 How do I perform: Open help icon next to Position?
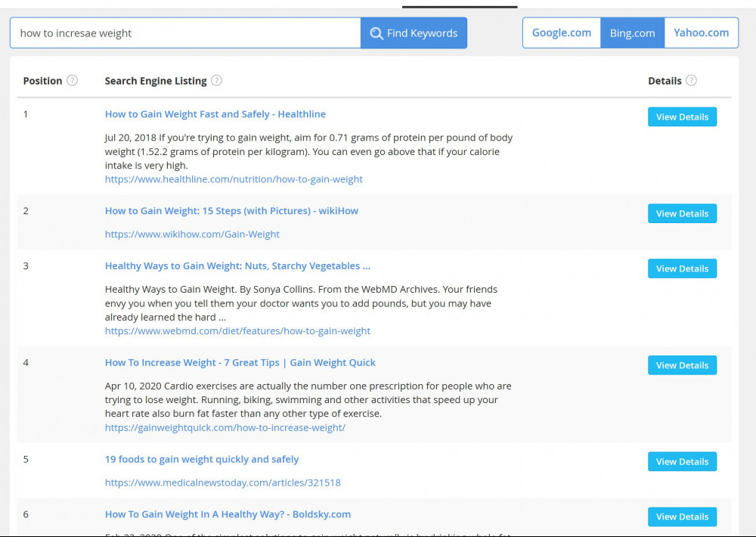point(73,81)
